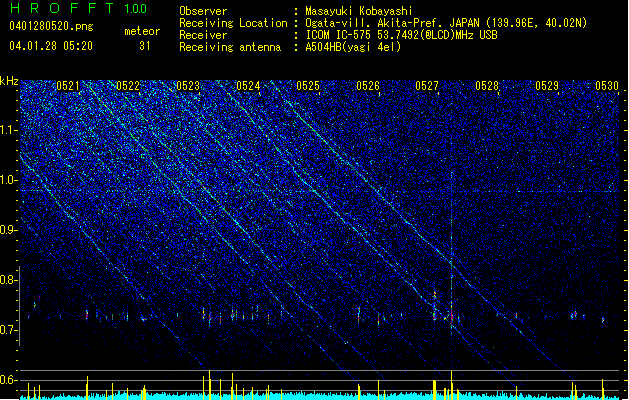Click the 0526 time marker
The height and width of the screenshot is (400, 629).
367,86
